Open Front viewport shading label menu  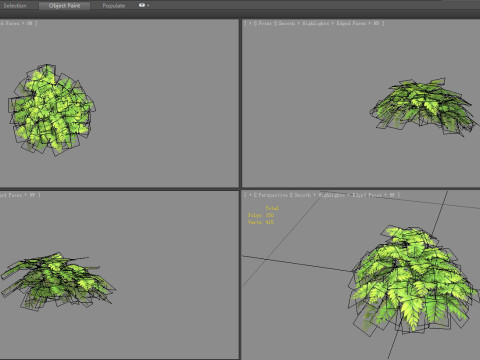[330, 23]
